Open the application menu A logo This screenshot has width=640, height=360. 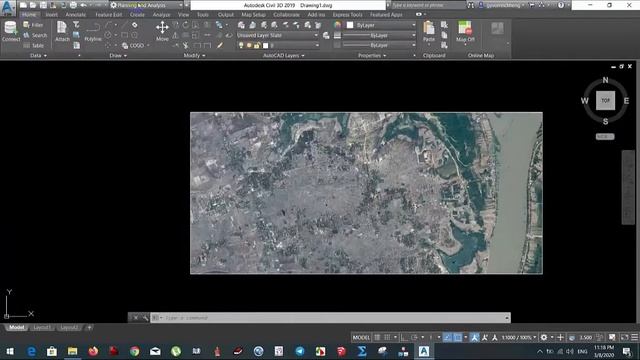(x=7, y=7)
